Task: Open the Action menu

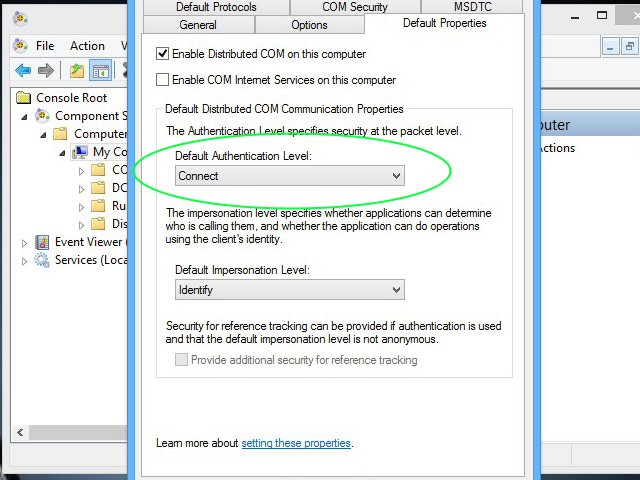Action: (87, 46)
